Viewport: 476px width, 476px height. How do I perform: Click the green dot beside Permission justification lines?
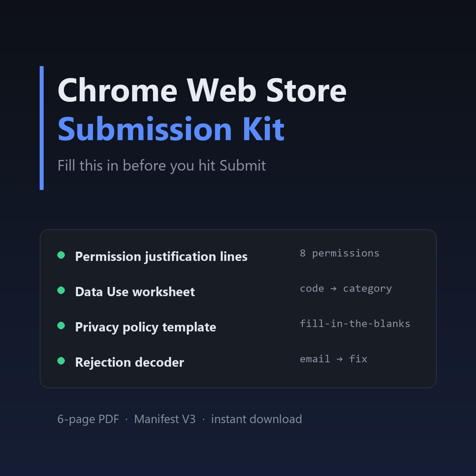[x=61, y=255]
